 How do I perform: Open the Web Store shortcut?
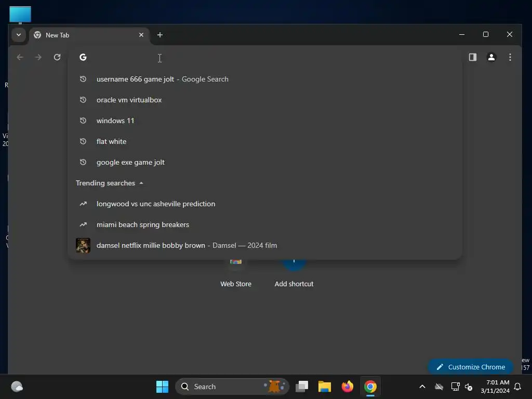click(236, 275)
